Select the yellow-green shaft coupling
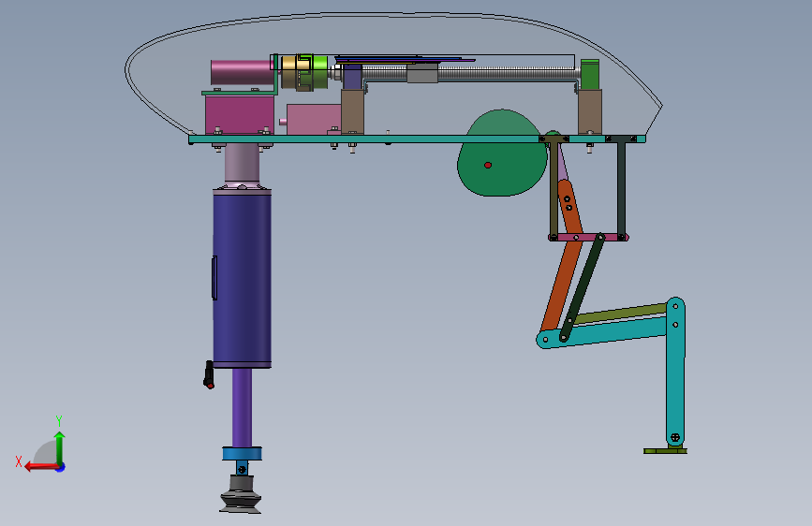 [x=304, y=72]
